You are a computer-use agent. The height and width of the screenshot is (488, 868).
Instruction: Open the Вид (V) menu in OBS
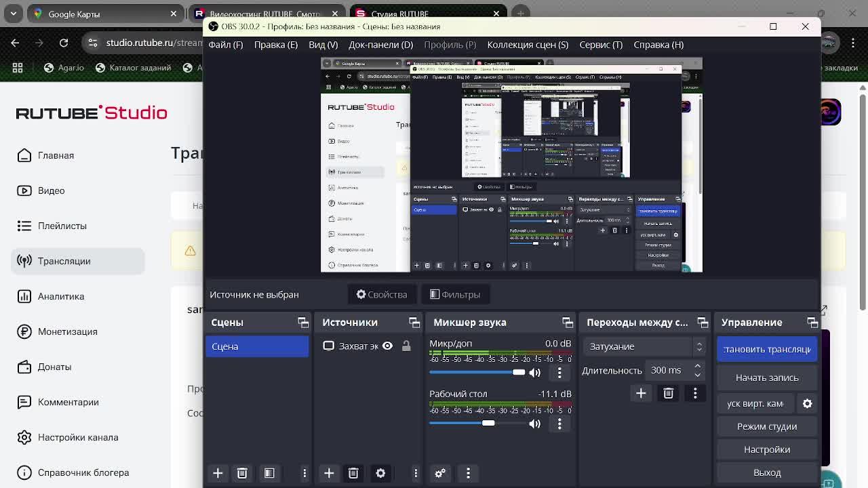[x=323, y=45]
